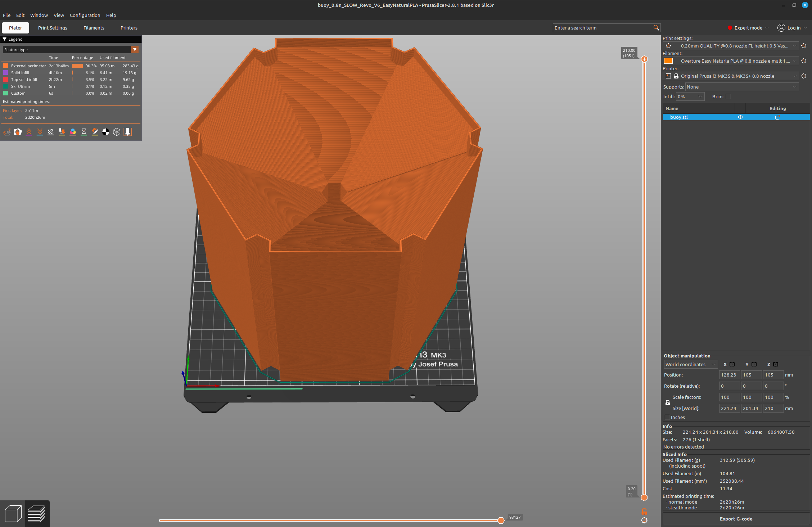Image resolution: width=812 pixels, height=527 pixels.
Task: Enable the Inches checkbox
Action: (667, 417)
